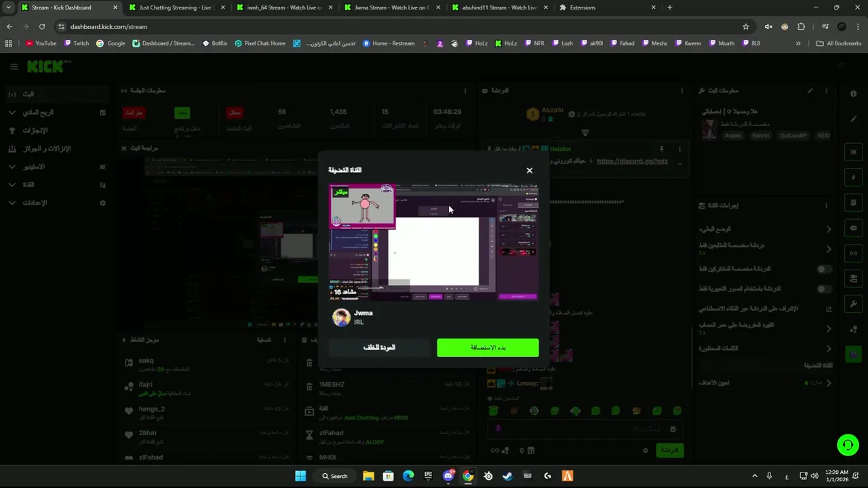Open channel actions panel three-dot menu

click(826, 206)
